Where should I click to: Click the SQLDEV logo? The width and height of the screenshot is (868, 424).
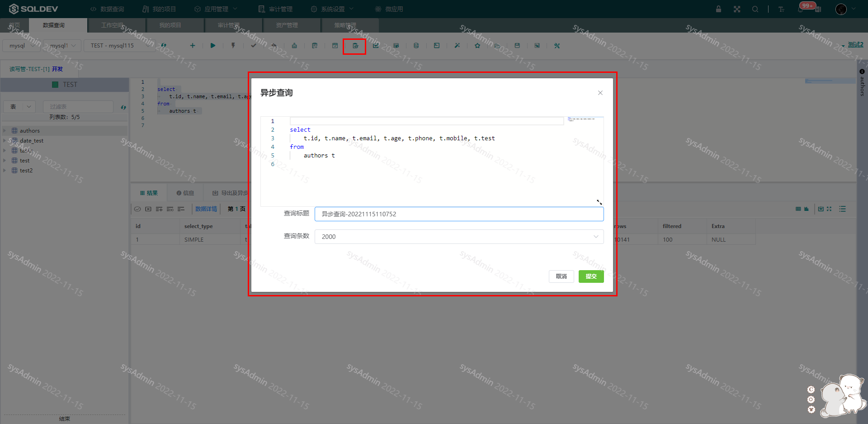(x=33, y=9)
